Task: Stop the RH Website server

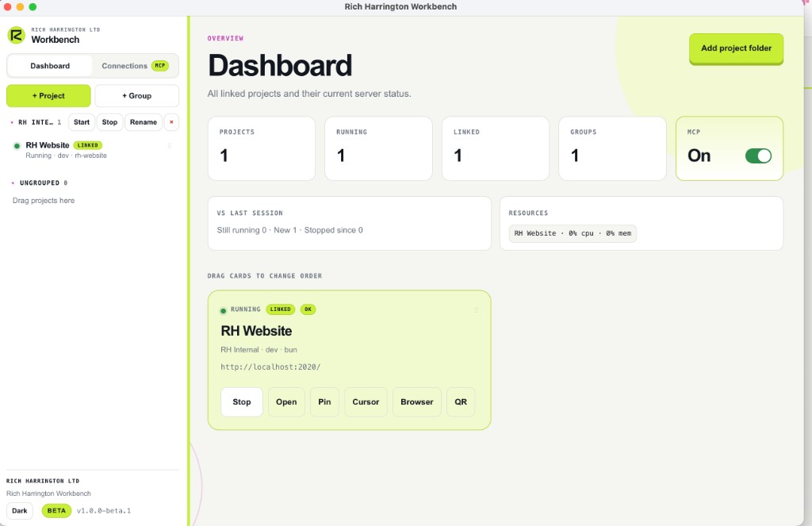Action: tap(242, 401)
